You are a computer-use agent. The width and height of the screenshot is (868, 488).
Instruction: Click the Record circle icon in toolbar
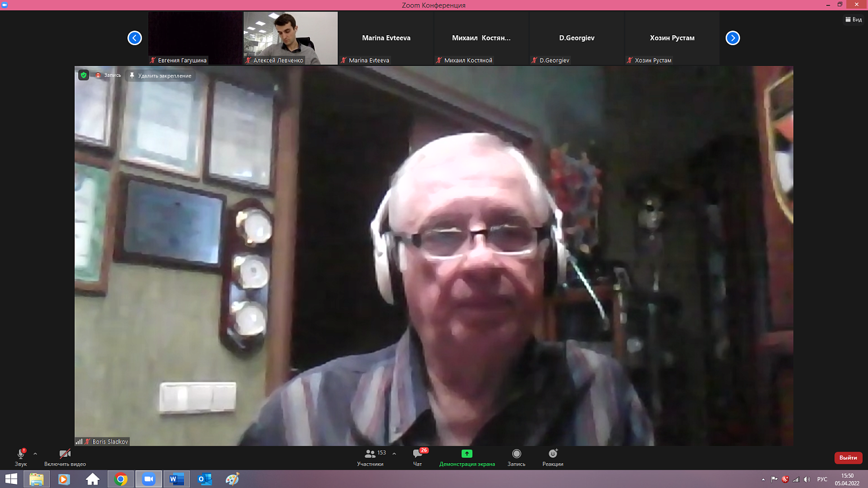516,454
